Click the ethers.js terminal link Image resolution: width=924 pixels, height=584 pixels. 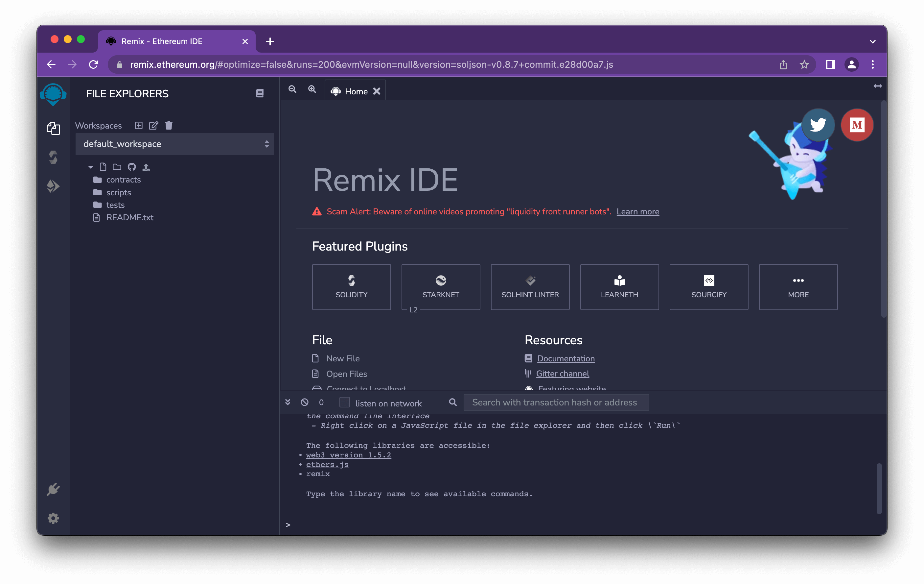click(327, 464)
